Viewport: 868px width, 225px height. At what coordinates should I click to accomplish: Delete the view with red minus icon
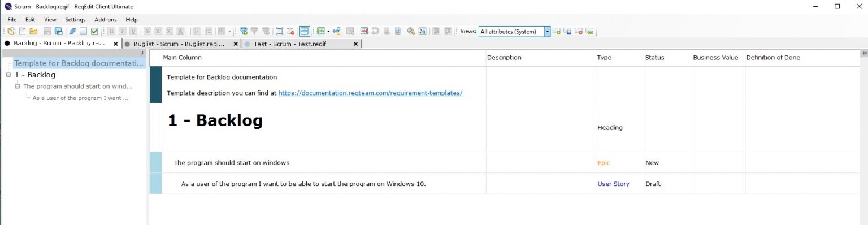coord(579,31)
